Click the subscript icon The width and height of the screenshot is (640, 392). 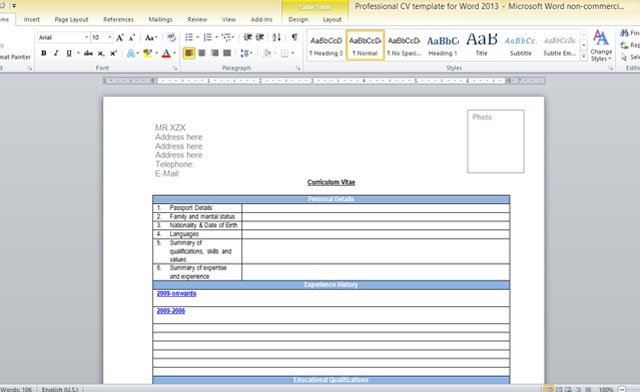(x=101, y=53)
